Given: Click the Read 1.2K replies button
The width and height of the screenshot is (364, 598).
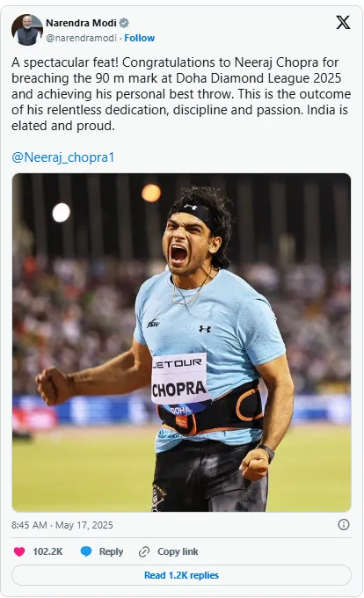Looking at the screenshot, I should tap(181, 575).
